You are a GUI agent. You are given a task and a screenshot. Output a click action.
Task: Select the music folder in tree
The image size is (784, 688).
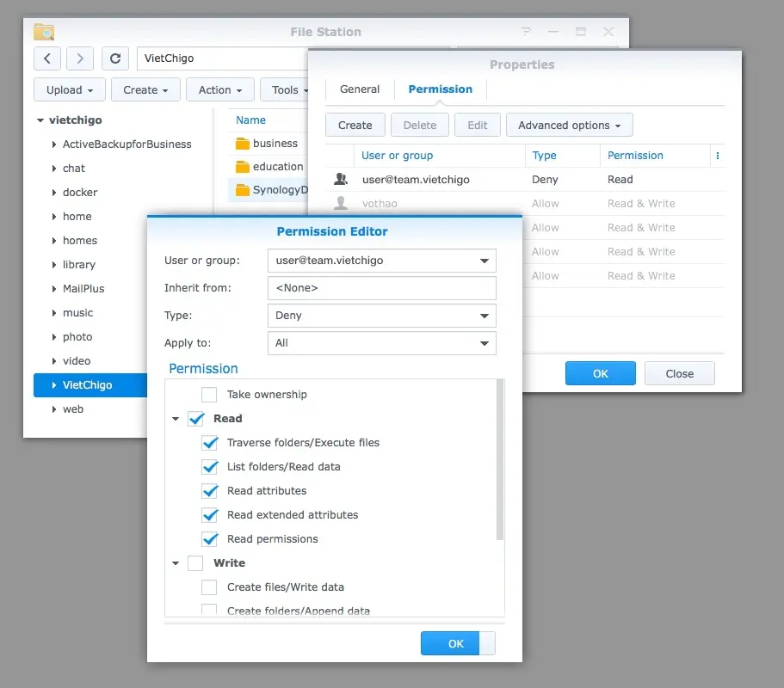pyautogui.click(x=78, y=313)
